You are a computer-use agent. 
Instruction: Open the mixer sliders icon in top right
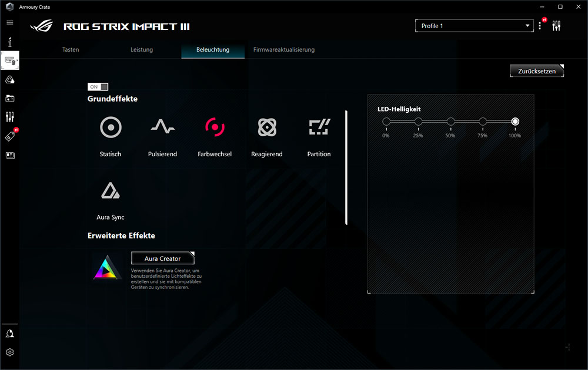(556, 26)
